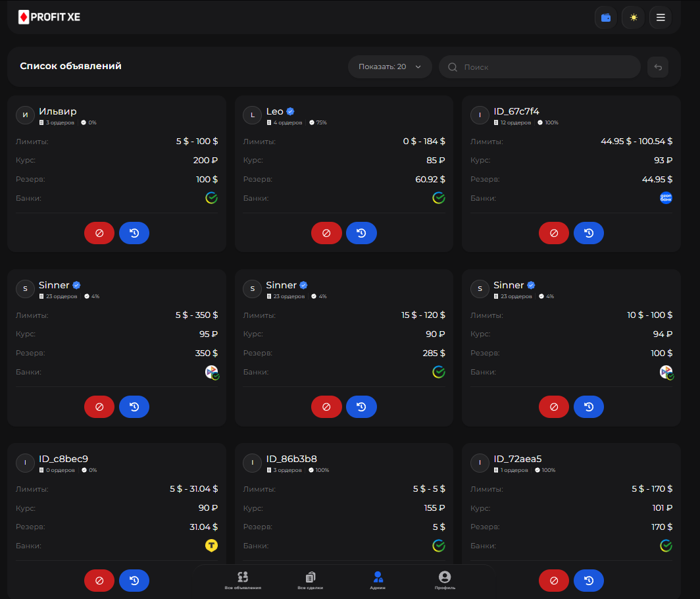This screenshot has height=599, width=700.
Task: Click bank icon on Sinner's 285 $ reserve card
Action: 438,371
